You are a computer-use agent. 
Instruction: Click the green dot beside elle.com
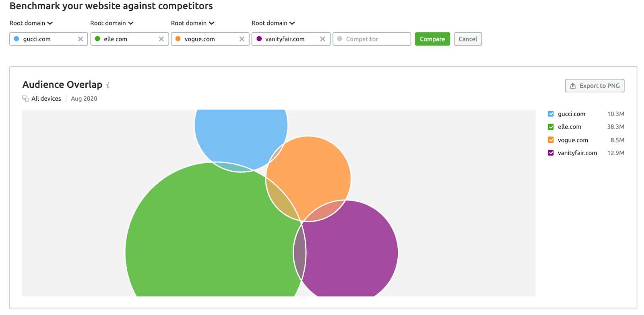click(97, 39)
